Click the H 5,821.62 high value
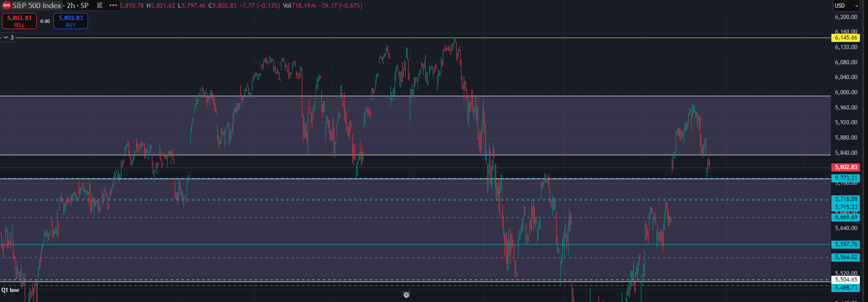 point(160,6)
